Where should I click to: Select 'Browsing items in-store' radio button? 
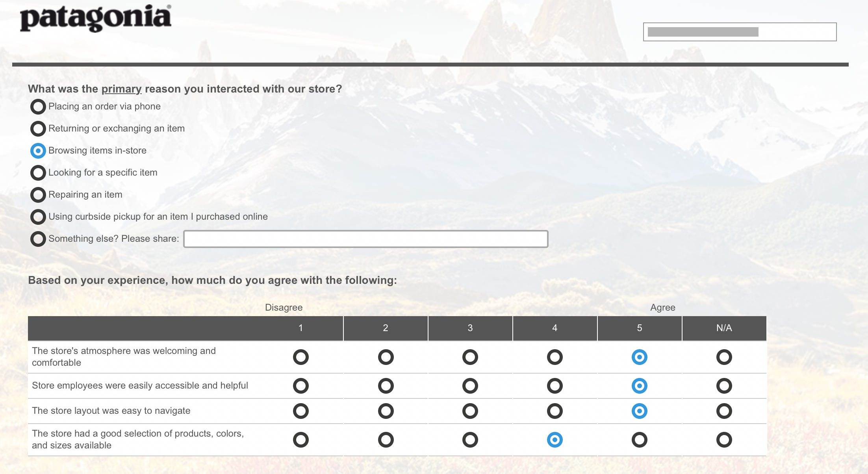(x=38, y=151)
